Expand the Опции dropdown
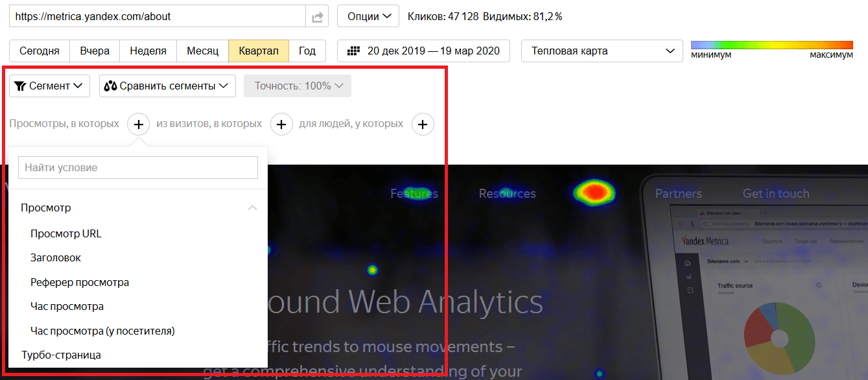868x380 pixels. pos(368,17)
